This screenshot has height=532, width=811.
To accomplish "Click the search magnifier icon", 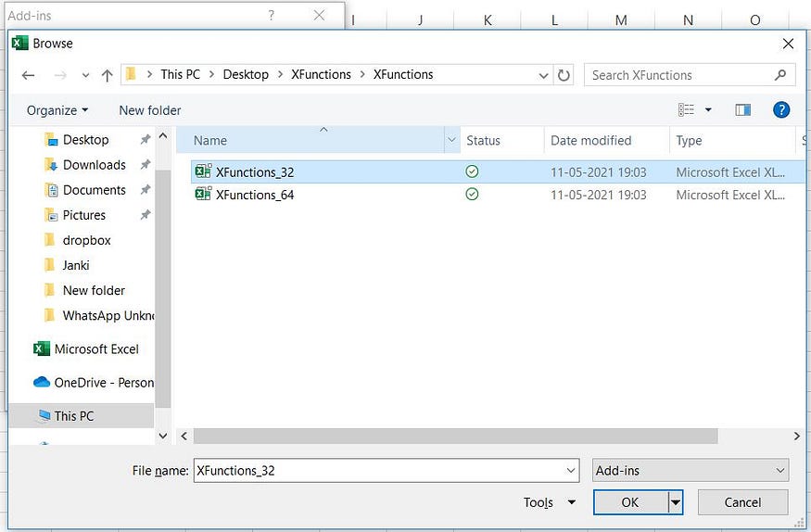I will point(780,75).
